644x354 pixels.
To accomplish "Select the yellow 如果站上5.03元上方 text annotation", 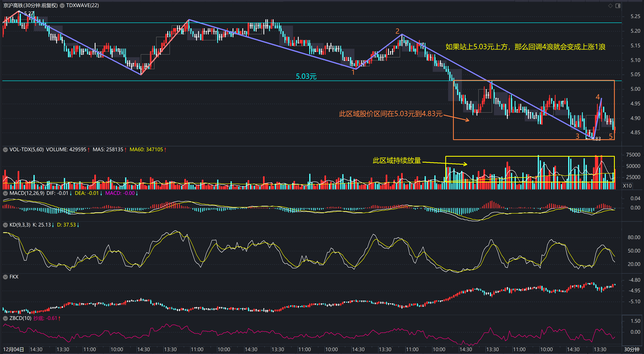I will click(525, 47).
